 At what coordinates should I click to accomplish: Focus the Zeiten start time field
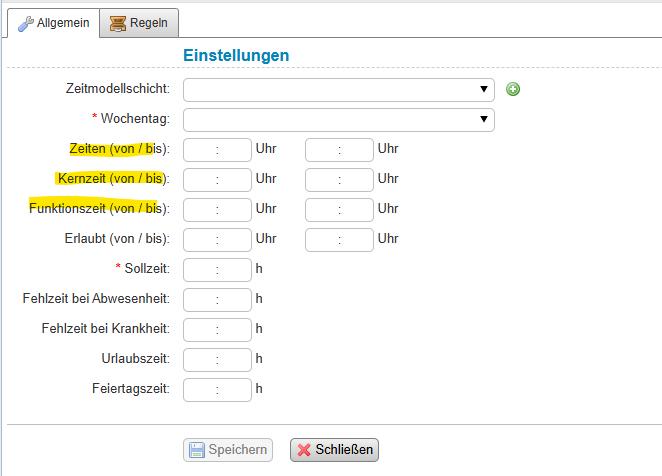pyautogui.click(x=217, y=149)
